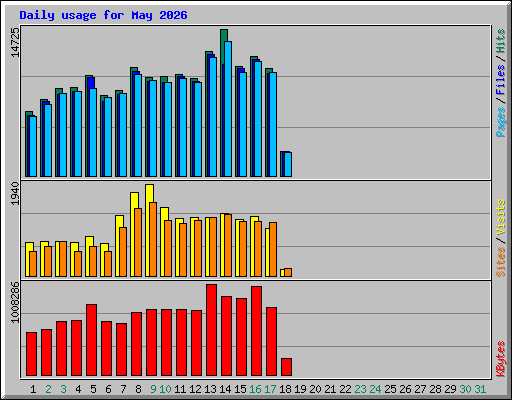
Task: Click day 27 on the x-axis
Action: (x=420, y=389)
